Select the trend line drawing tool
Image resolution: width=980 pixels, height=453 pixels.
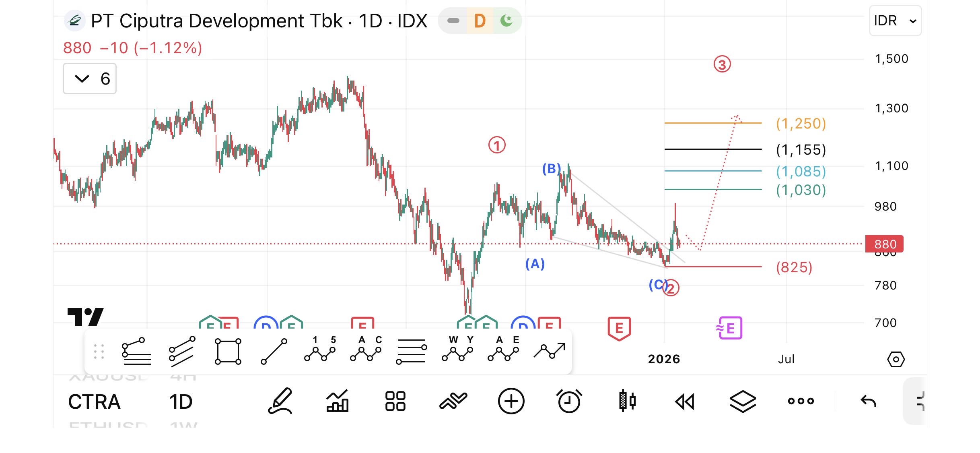coord(274,352)
